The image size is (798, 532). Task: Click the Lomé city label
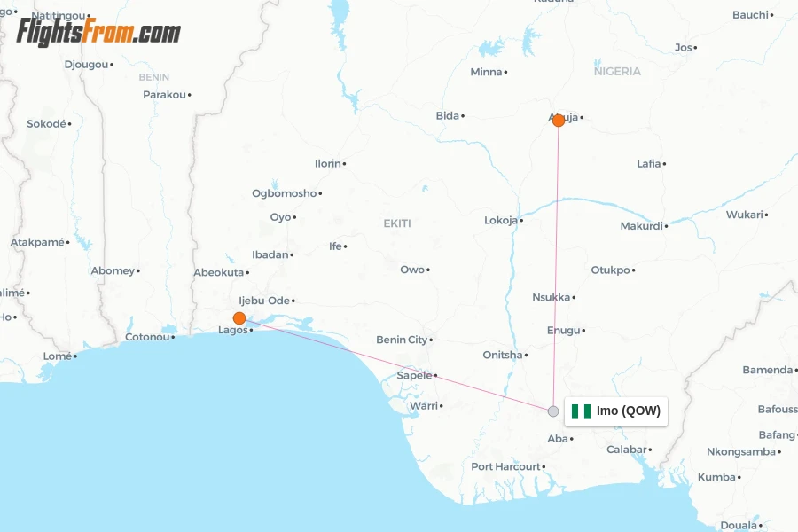(x=57, y=356)
